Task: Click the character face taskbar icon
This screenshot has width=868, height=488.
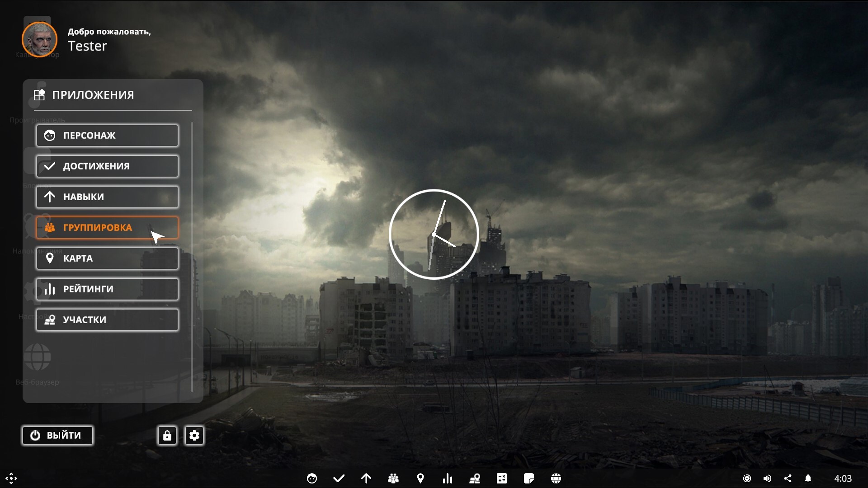Action: pyautogui.click(x=312, y=479)
